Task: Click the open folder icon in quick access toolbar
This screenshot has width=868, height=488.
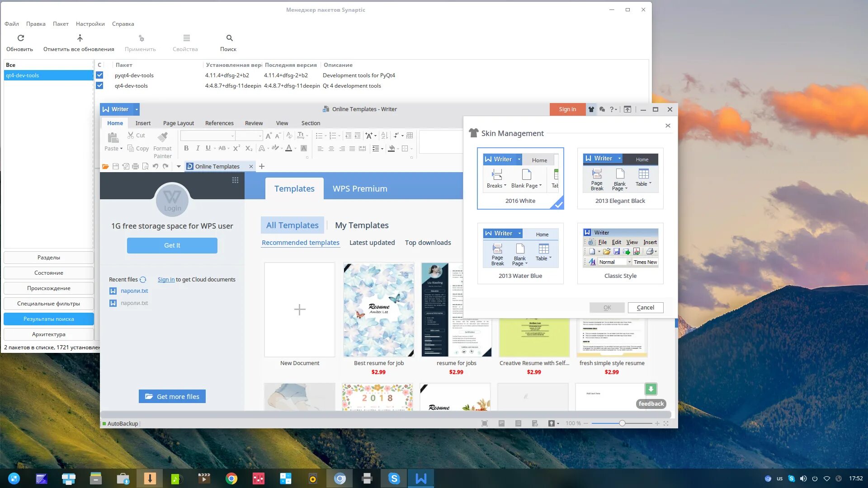Action: click(105, 166)
